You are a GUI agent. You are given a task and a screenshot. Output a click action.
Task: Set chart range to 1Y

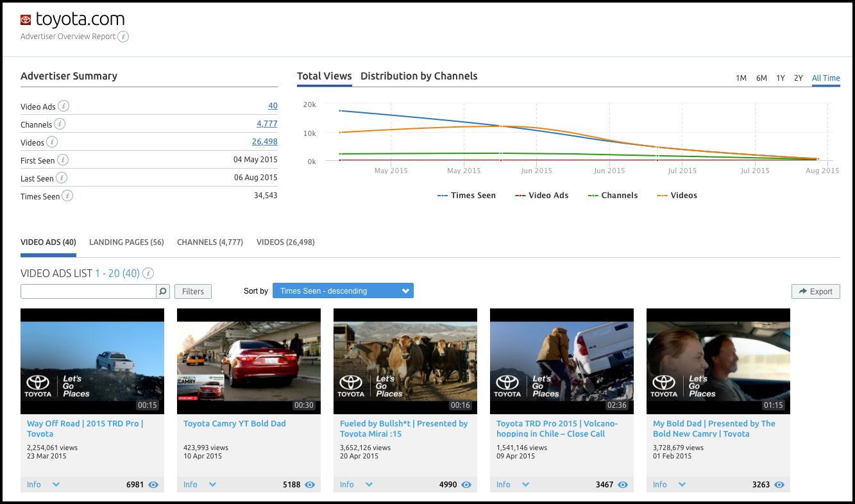[781, 78]
